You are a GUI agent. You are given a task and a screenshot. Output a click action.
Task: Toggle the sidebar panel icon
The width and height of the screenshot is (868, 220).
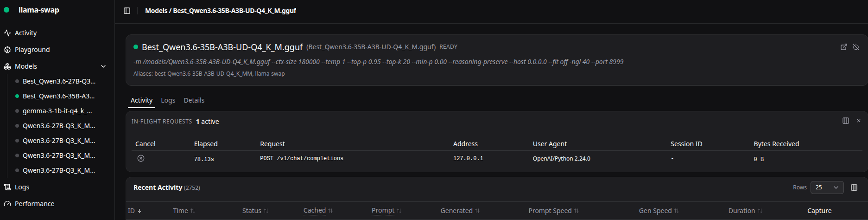(127, 11)
